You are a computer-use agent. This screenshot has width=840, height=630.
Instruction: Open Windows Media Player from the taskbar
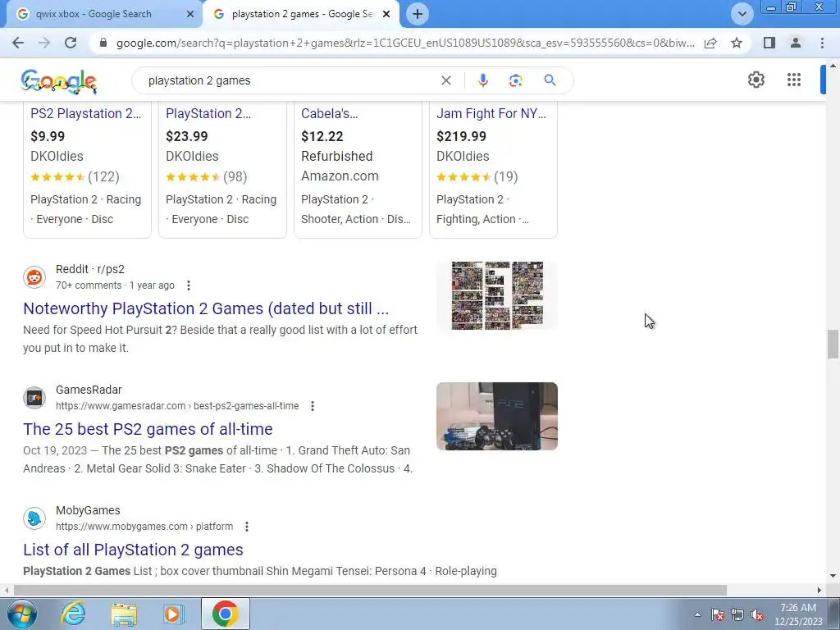click(173, 614)
